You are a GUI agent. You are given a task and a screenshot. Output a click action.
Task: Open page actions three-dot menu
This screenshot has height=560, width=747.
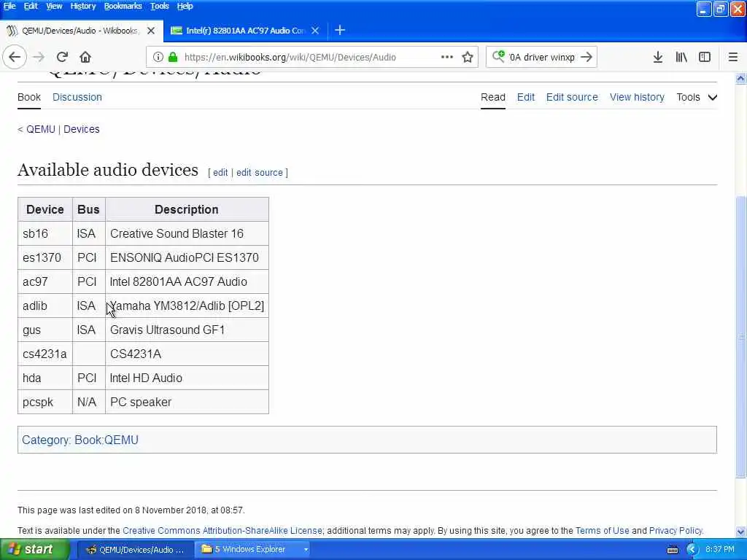[446, 57]
